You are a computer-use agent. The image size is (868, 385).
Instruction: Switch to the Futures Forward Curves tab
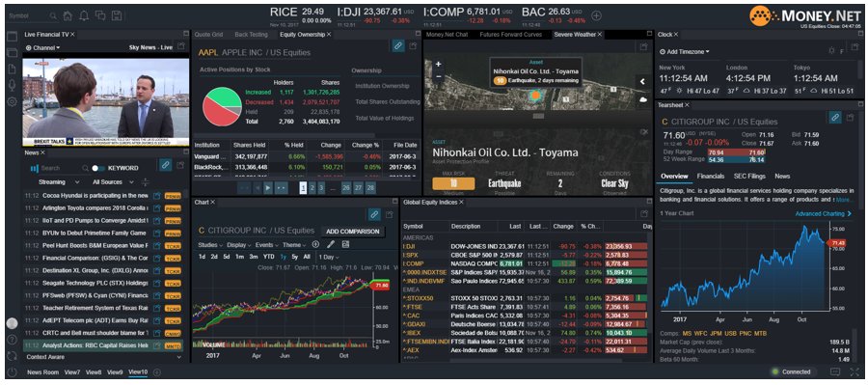coord(511,35)
